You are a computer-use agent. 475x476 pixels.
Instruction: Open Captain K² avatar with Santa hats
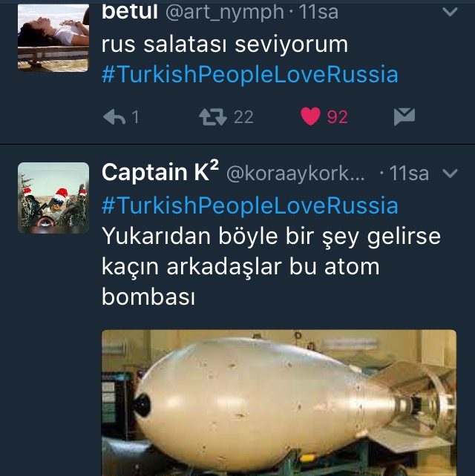(53, 198)
